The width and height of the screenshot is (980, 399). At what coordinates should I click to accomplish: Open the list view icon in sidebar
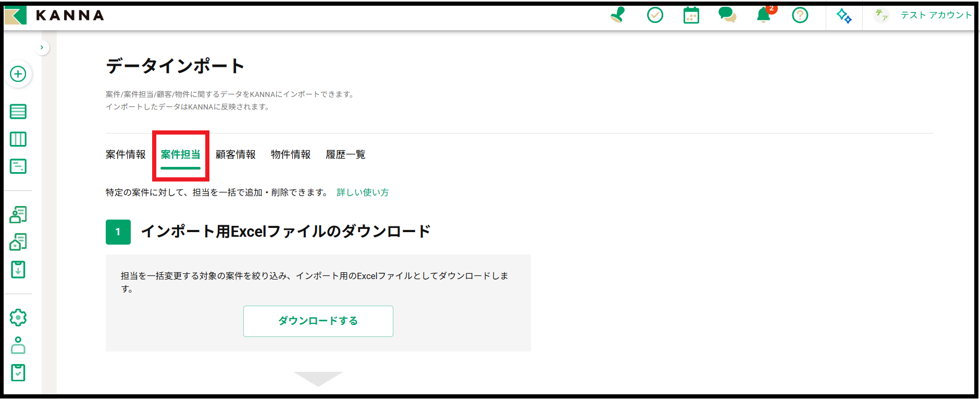(x=18, y=112)
